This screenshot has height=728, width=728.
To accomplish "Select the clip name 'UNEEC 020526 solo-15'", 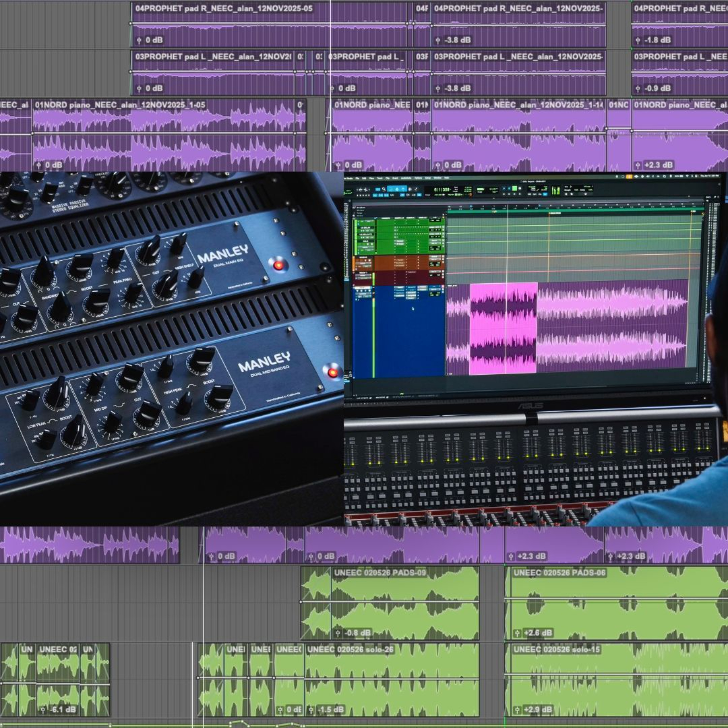I will (556, 649).
